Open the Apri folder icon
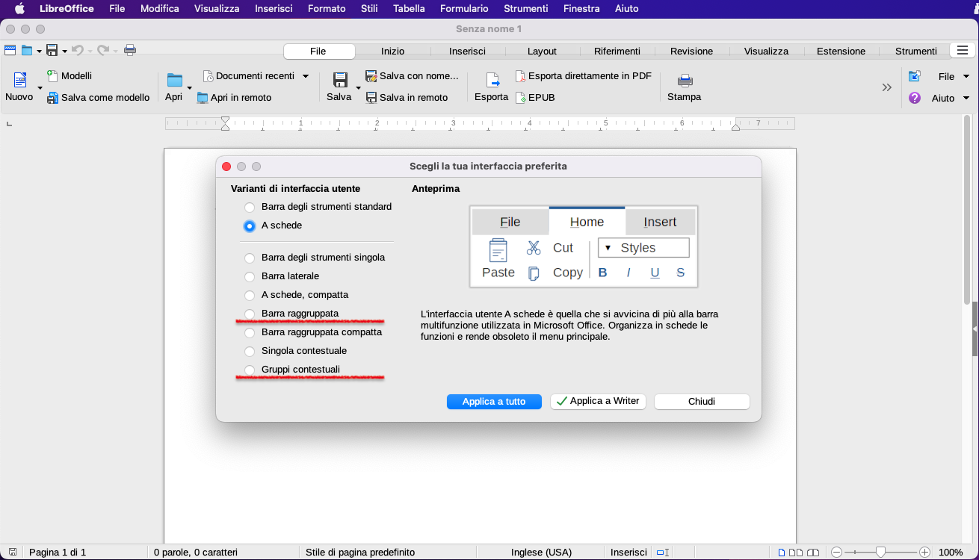This screenshot has height=560, width=979. [174, 81]
